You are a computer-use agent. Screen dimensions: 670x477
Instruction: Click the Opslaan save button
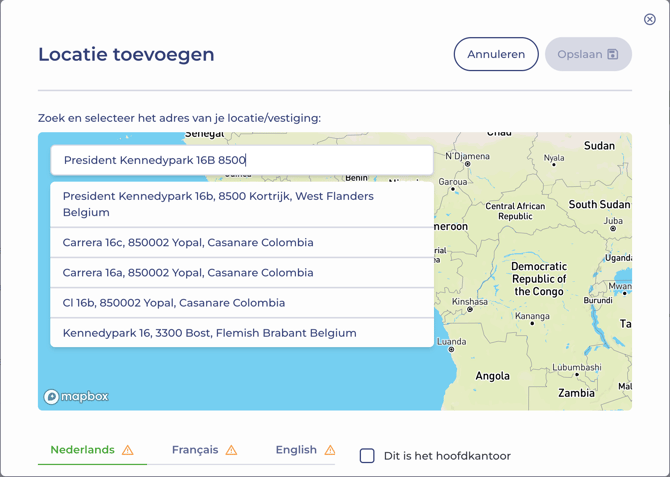[x=588, y=54]
